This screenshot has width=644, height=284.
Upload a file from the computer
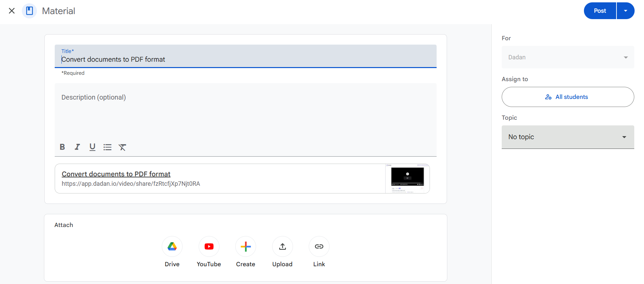click(282, 246)
